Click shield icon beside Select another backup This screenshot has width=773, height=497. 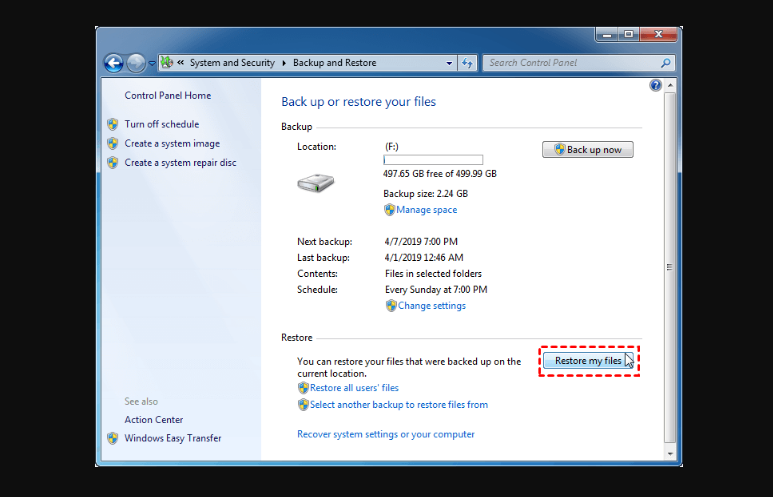[303, 405]
